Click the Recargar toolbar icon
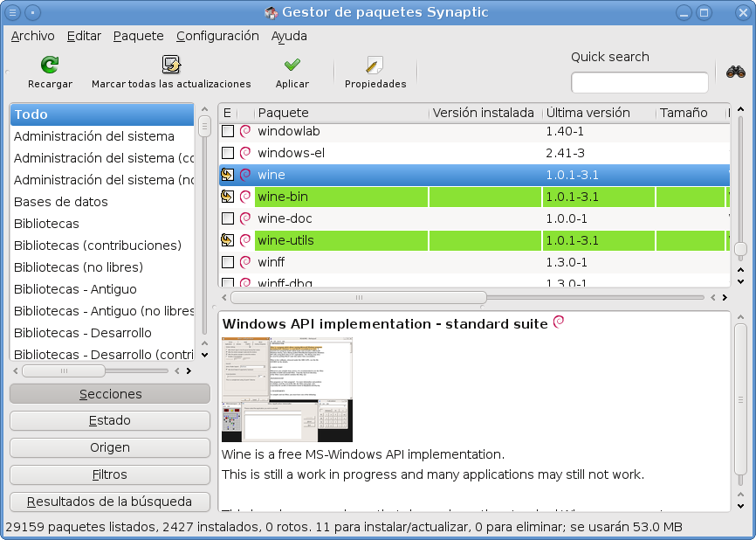Image resolution: width=756 pixels, height=540 pixels. [49, 66]
